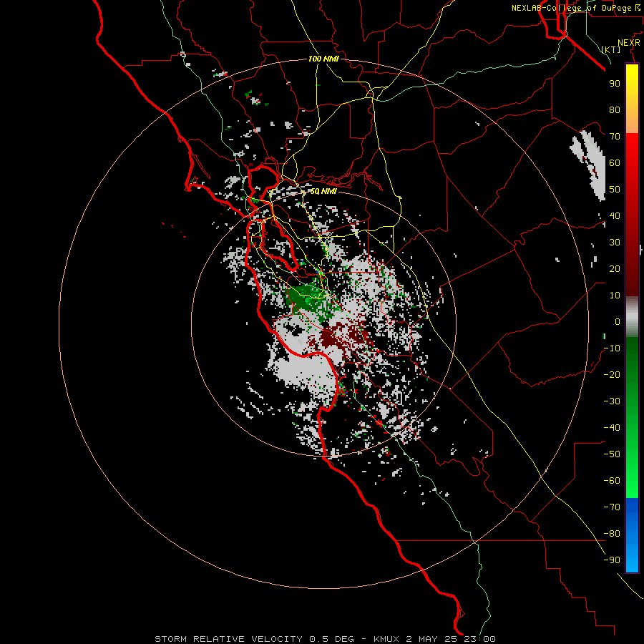Pick the grey zero-velocity segment of the color bar
Viewport: 644px width, 644px height.
tap(632, 317)
